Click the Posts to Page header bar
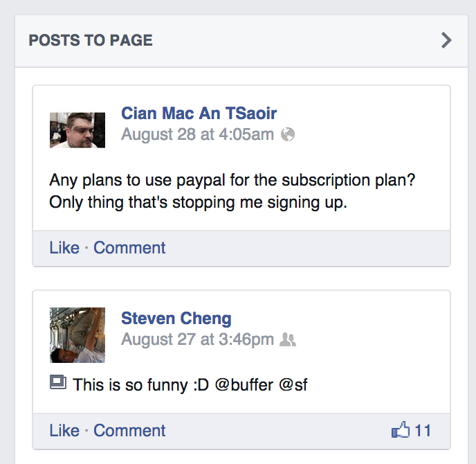 pyautogui.click(x=241, y=41)
